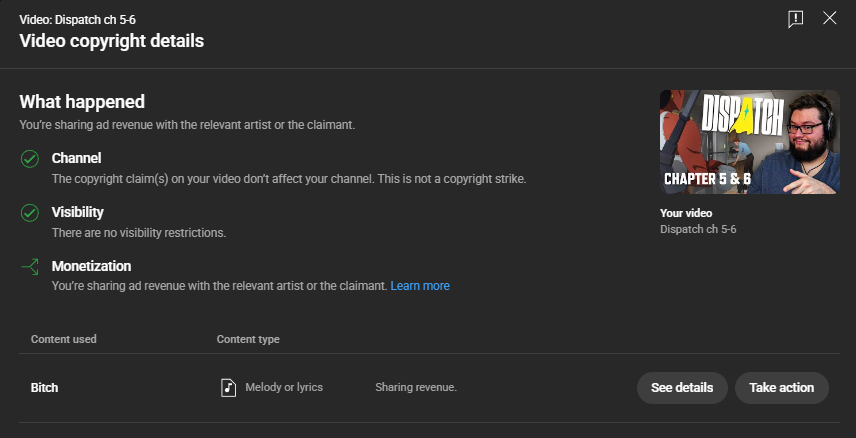Click the "Sharing revenue." status text

(416, 387)
